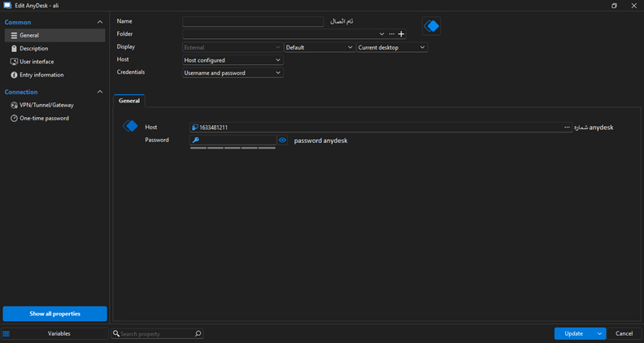
Task: Open the General section in sidebar
Action: [x=54, y=35]
